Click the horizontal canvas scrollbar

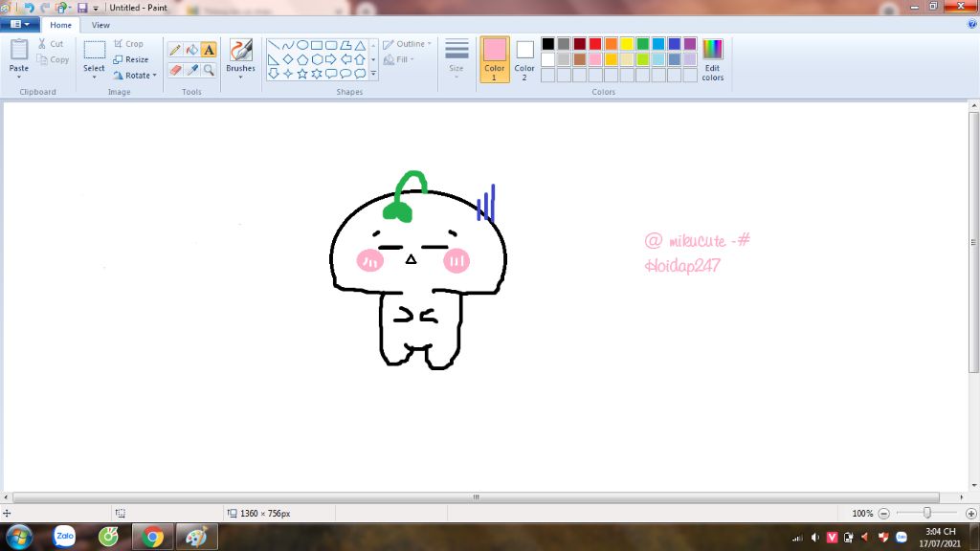477,497
